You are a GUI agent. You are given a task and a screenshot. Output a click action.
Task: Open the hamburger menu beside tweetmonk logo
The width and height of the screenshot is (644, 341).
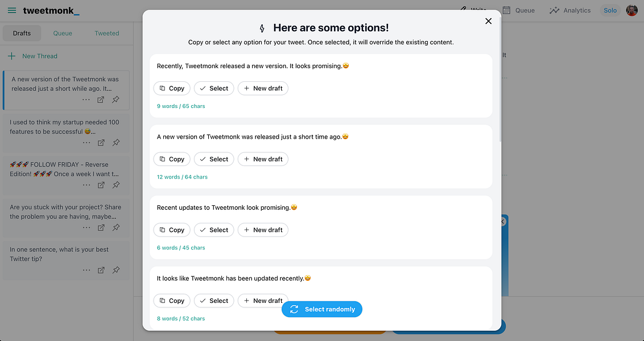coord(12,10)
